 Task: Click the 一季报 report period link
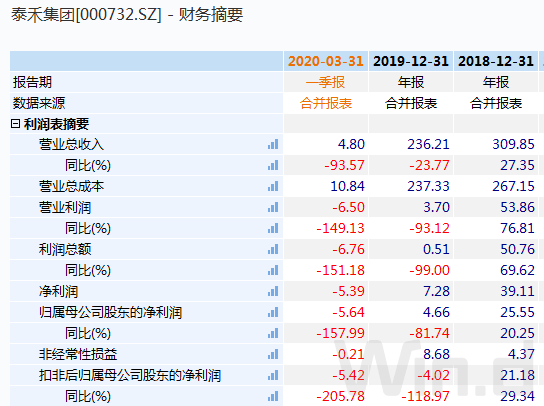[325, 82]
